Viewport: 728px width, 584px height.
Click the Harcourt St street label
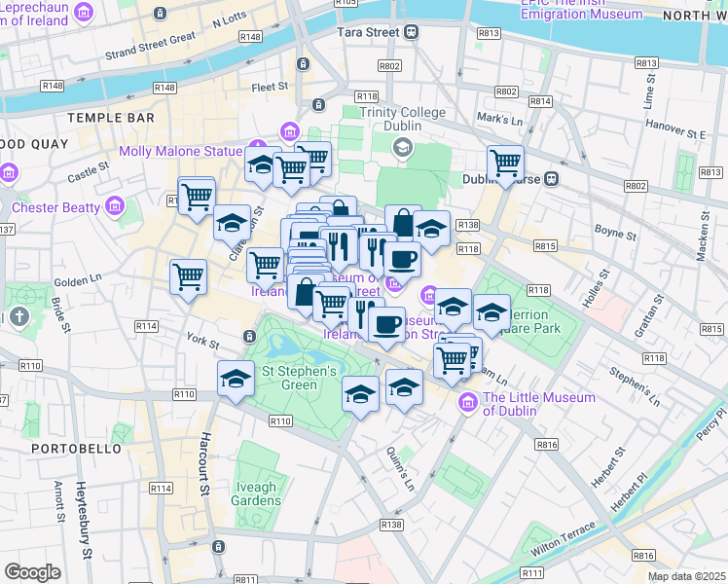(205, 463)
